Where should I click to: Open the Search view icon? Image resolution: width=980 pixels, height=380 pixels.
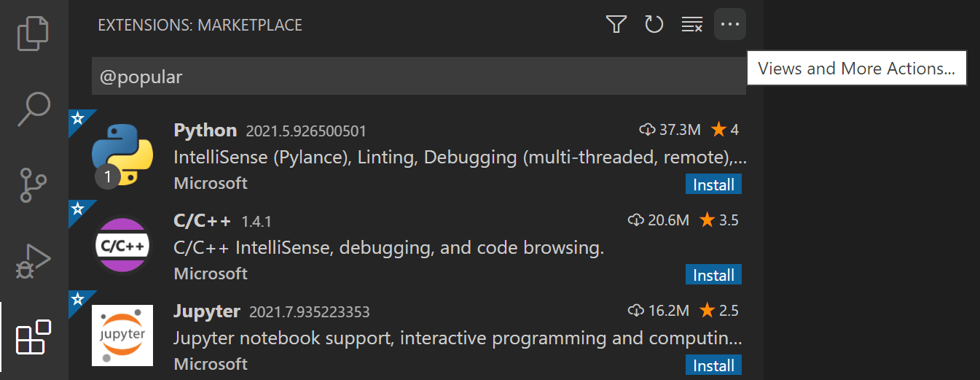[x=34, y=109]
